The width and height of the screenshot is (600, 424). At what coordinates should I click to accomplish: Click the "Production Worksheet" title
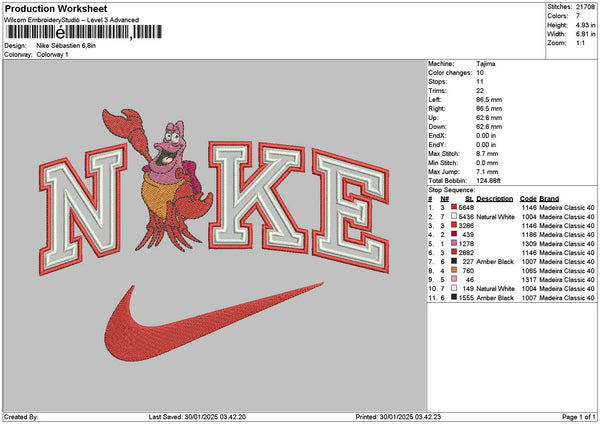56,8
